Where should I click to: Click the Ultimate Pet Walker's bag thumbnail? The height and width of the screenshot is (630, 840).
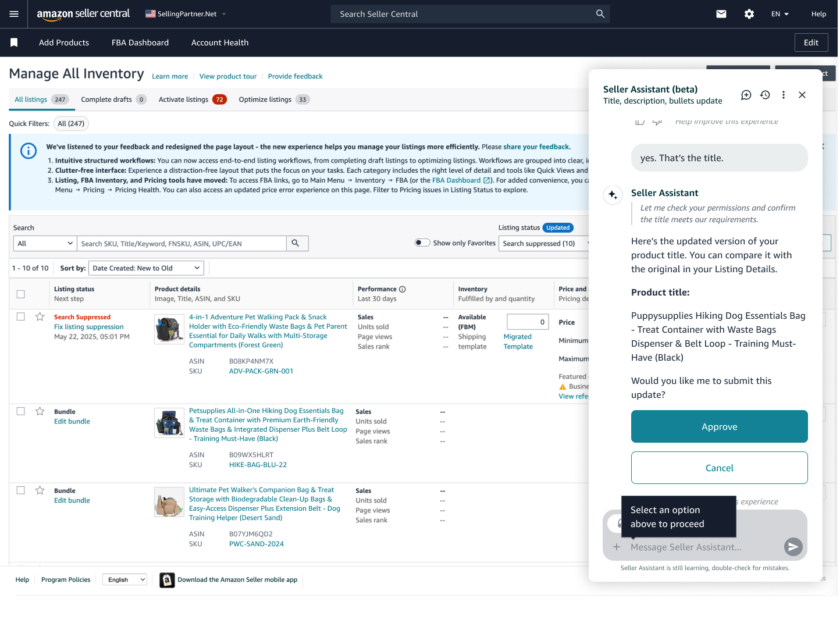click(x=169, y=502)
